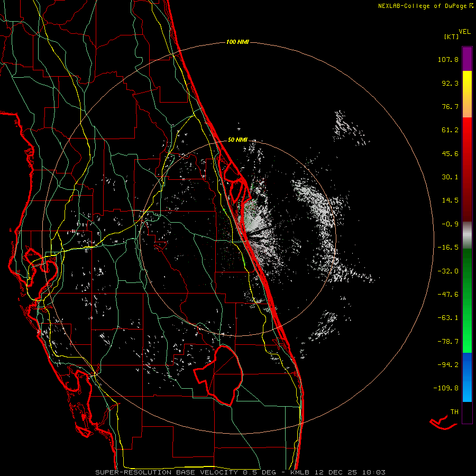Click the NEXLAB-College of DuPage title text
The image size is (476, 476).
tap(423, 6)
